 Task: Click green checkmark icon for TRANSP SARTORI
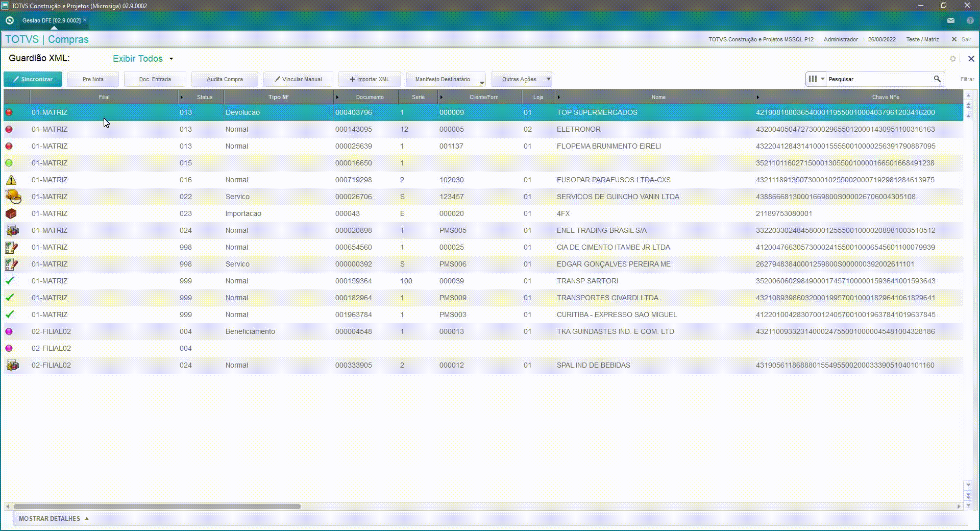tap(10, 281)
